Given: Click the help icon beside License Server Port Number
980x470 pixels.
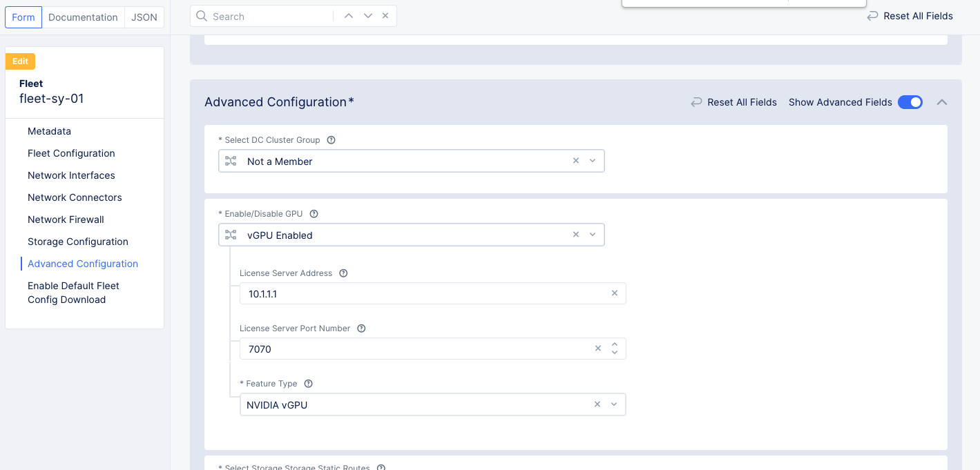Looking at the screenshot, I should [361, 328].
